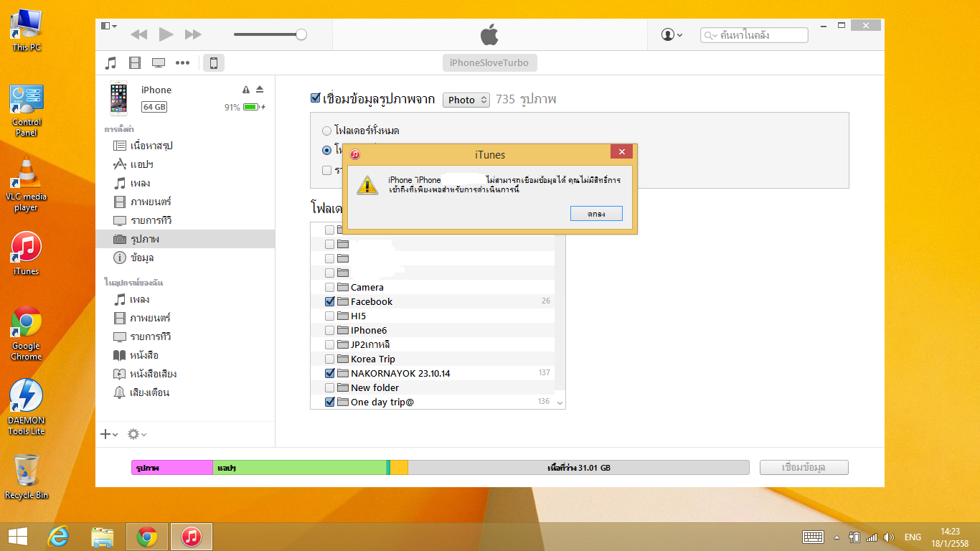The image size is (980, 551).
Task: Check the JP2เกาหลี folder checkbox
Action: pyautogui.click(x=330, y=344)
